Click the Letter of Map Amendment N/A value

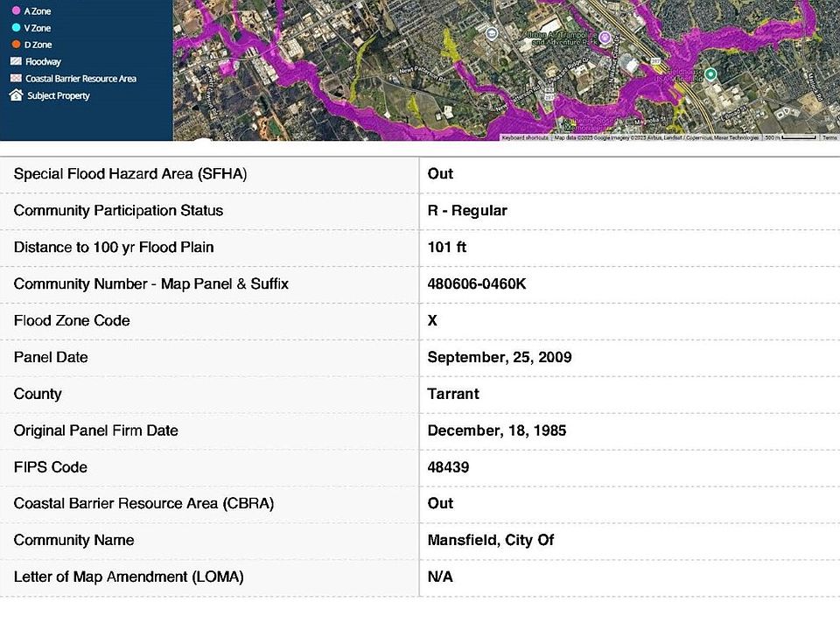point(440,577)
